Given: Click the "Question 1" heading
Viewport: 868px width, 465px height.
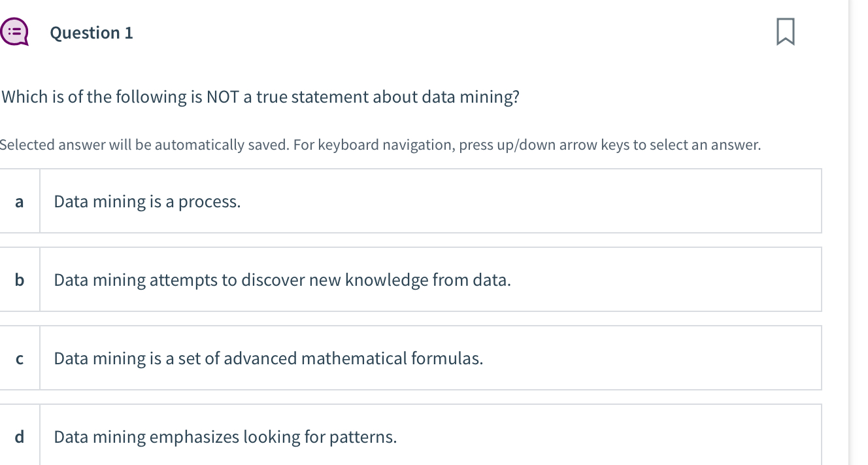Looking at the screenshot, I should coord(92,33).
